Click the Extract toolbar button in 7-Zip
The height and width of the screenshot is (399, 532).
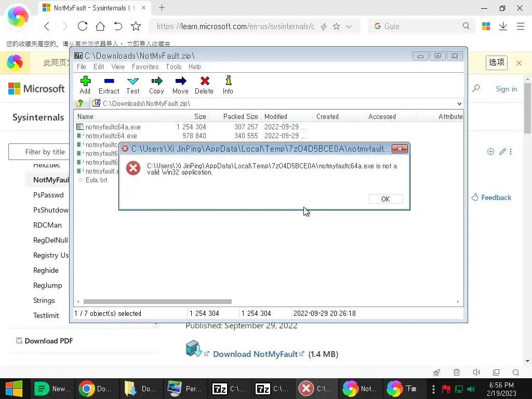coord(109,85)
